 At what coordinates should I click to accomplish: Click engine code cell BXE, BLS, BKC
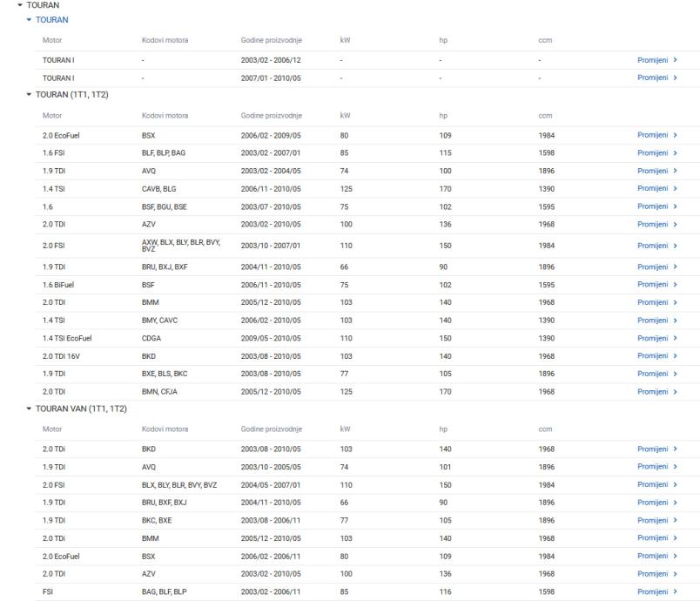pyautogui.click(x=165, y=374)
